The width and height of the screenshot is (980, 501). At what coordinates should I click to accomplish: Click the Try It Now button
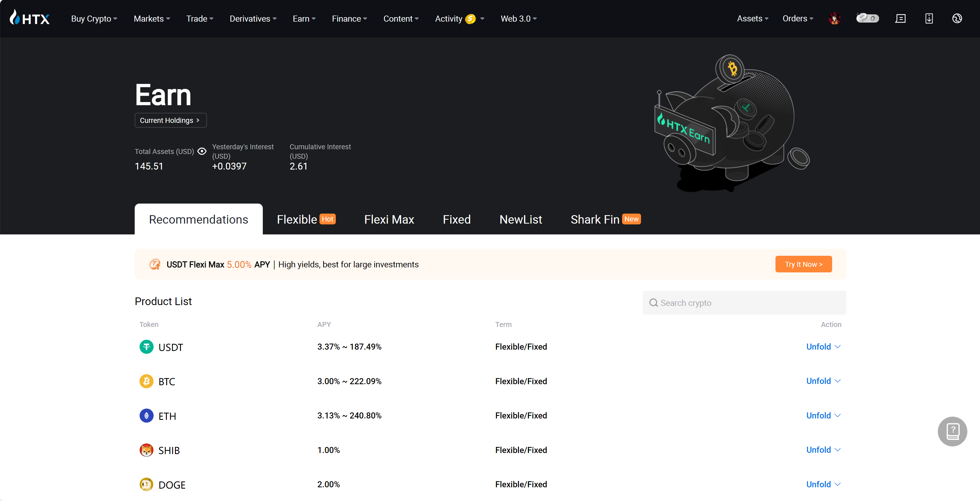(x=803, y=264)
